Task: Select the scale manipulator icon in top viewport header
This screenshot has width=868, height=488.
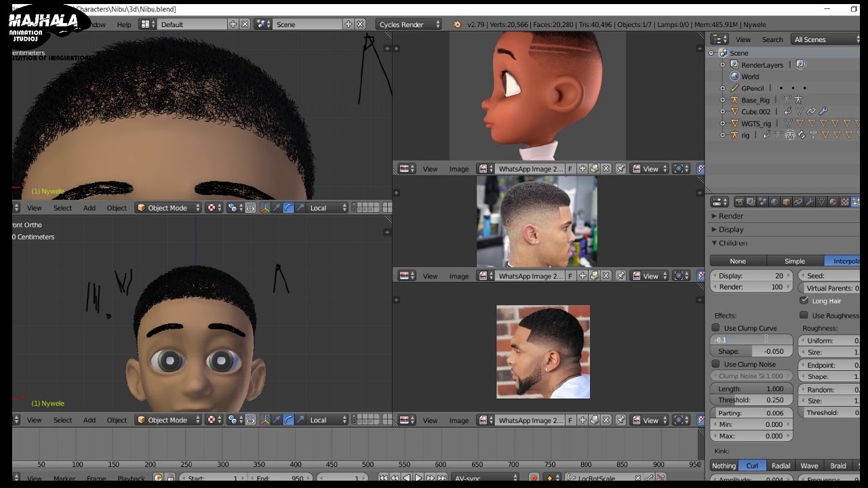Action: [x=300, y=208]
